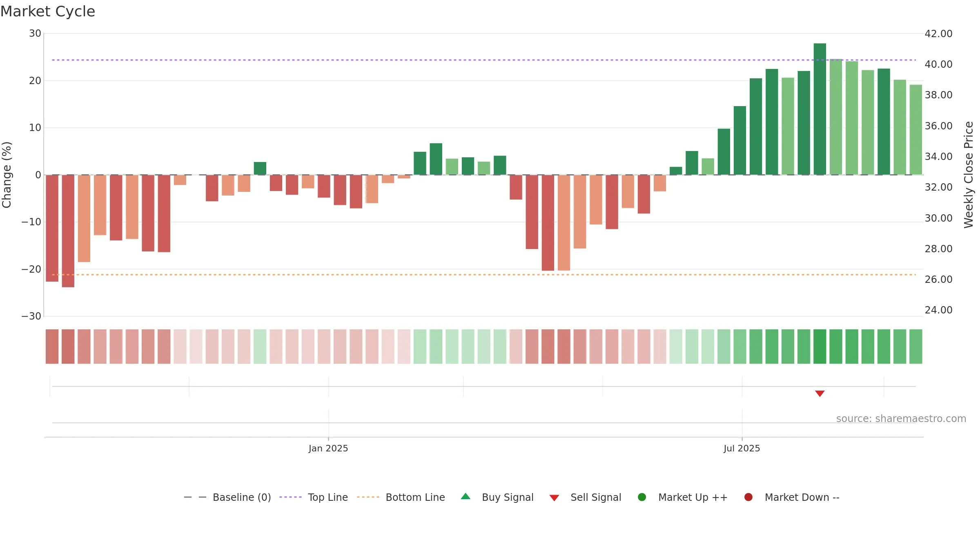Click the 24.00 price axis label

tap(938, 310)
